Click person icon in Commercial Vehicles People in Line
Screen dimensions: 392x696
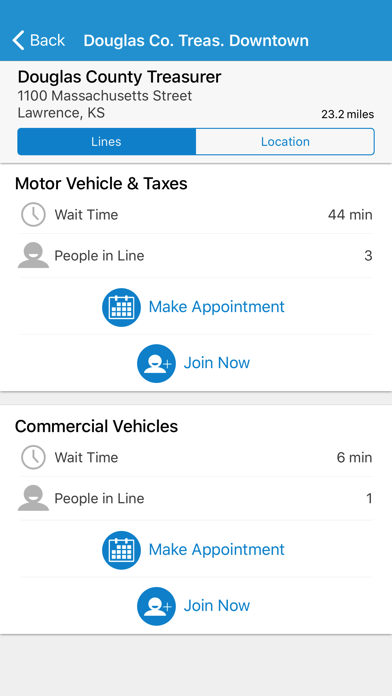click(33, 498)
